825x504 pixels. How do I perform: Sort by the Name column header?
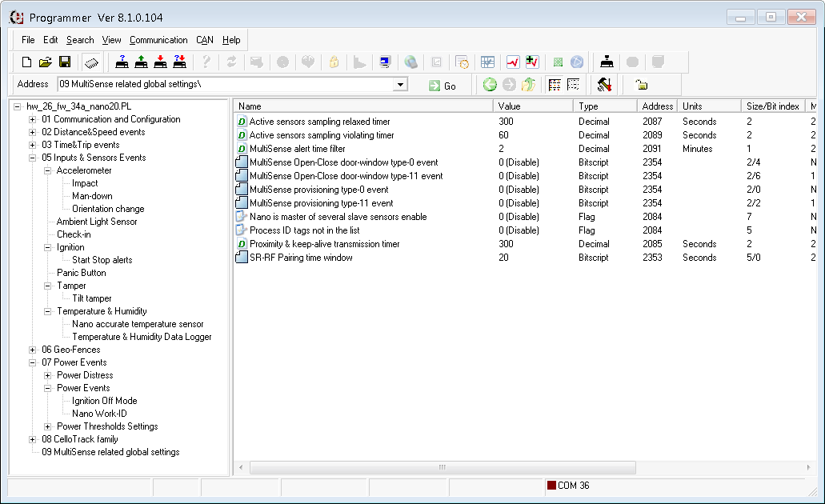point(363,106)
